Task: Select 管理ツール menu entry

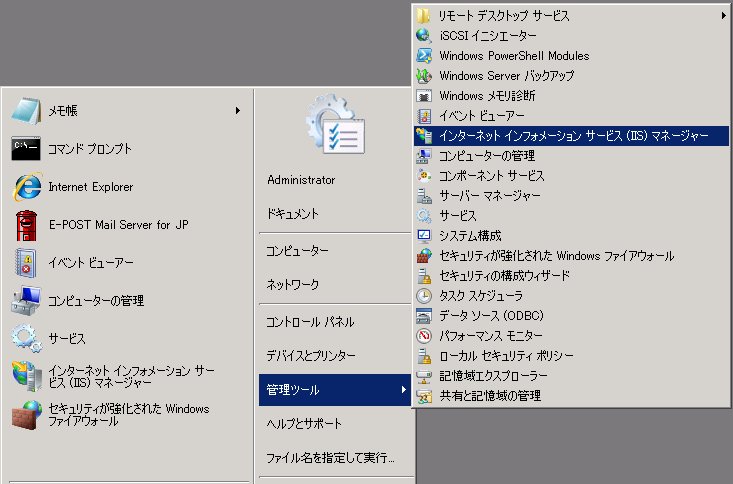Action: pyautogui.click(x=335, y=390)
